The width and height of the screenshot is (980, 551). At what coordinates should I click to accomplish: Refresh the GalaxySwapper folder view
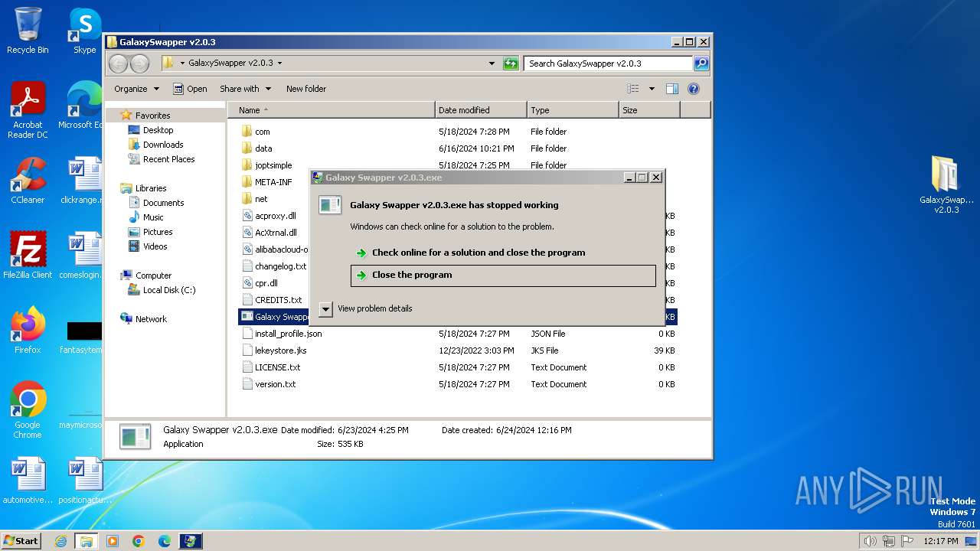pos(511,64)
